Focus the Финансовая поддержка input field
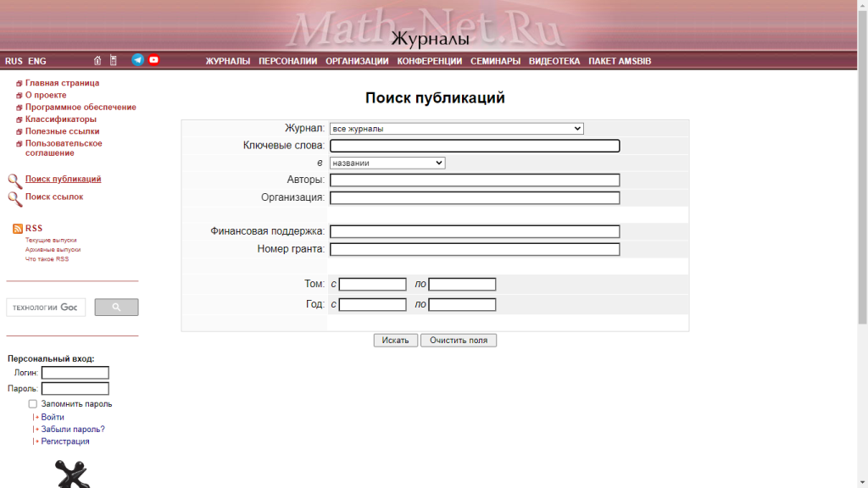 [475, 231]
